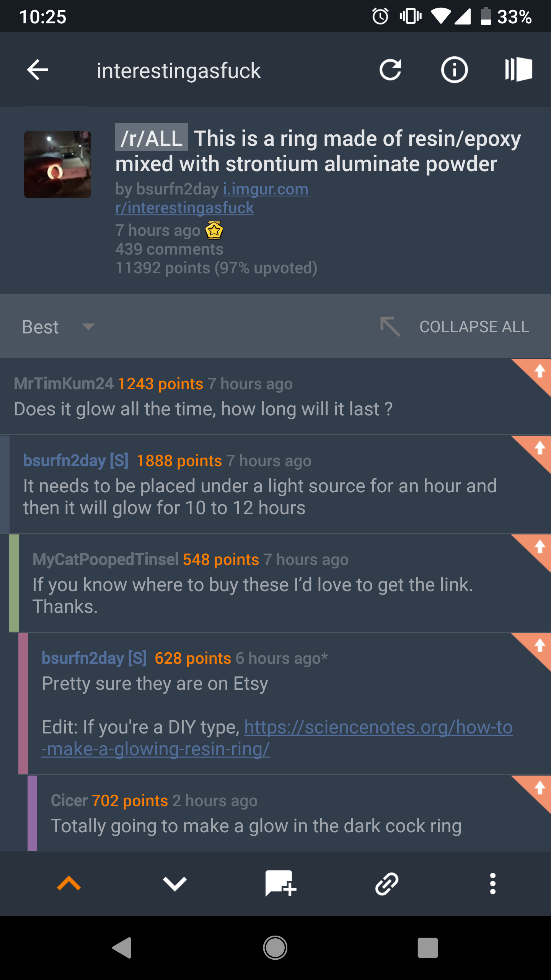
Task: Open the sciencenotes.org resin ring link
Action: [x=277, y=738]
